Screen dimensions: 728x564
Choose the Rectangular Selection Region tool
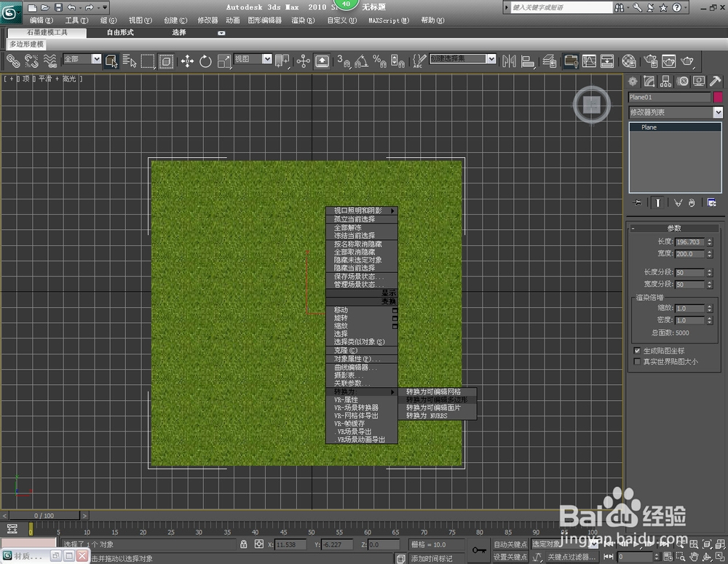(148, 61)
